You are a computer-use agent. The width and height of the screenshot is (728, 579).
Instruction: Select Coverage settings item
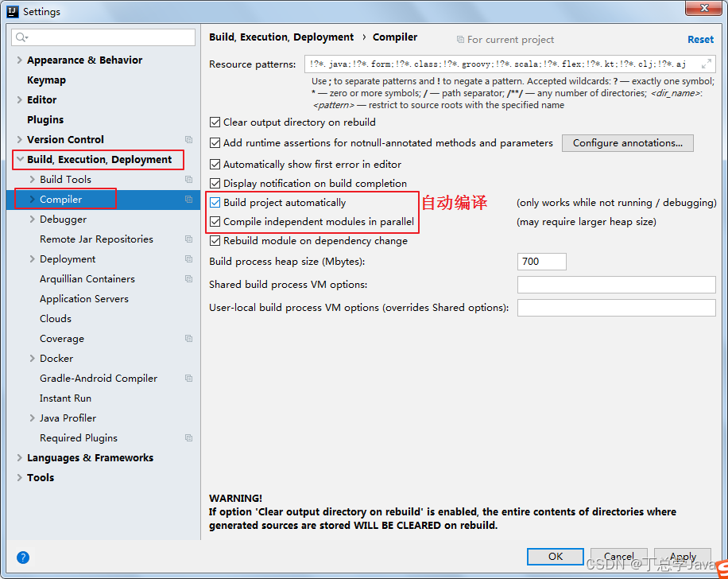coord(62,338)
